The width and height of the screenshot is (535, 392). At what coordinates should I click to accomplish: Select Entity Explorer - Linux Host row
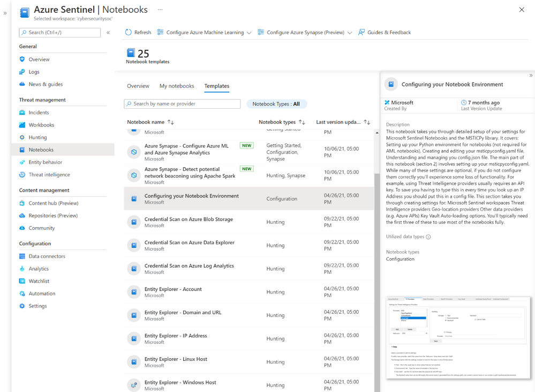click(x=249, y=361)
